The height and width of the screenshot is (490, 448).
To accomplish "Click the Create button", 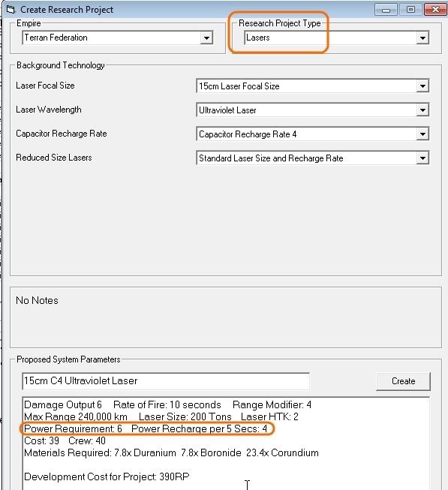I will pyautogui.click(x=403, y=381).
